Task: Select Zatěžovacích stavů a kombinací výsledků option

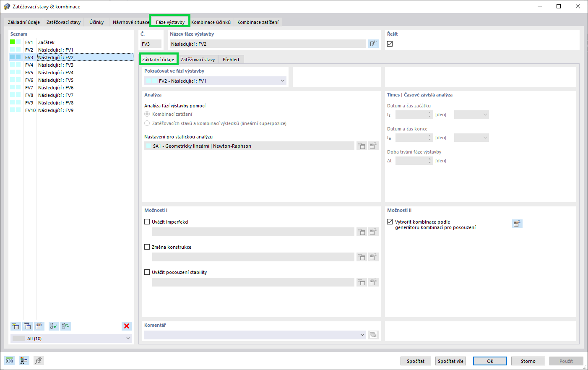Action: click(147, 123)
